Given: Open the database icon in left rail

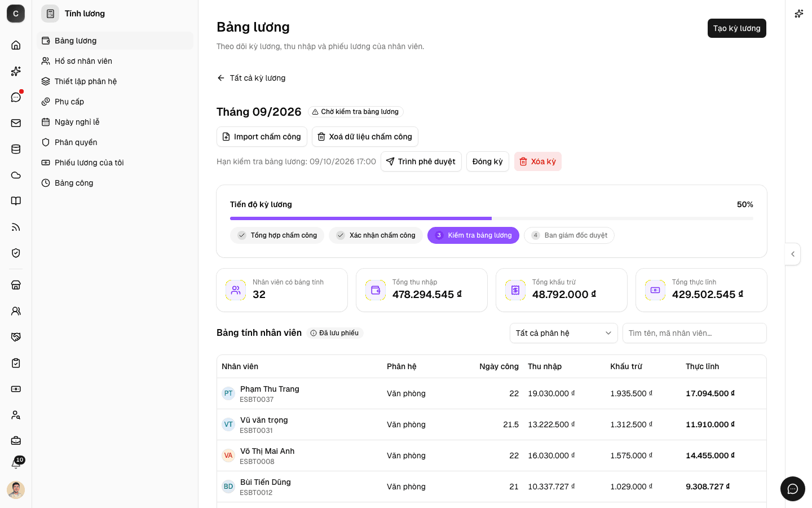Looking at the screenshot, I should coord(16,149).
